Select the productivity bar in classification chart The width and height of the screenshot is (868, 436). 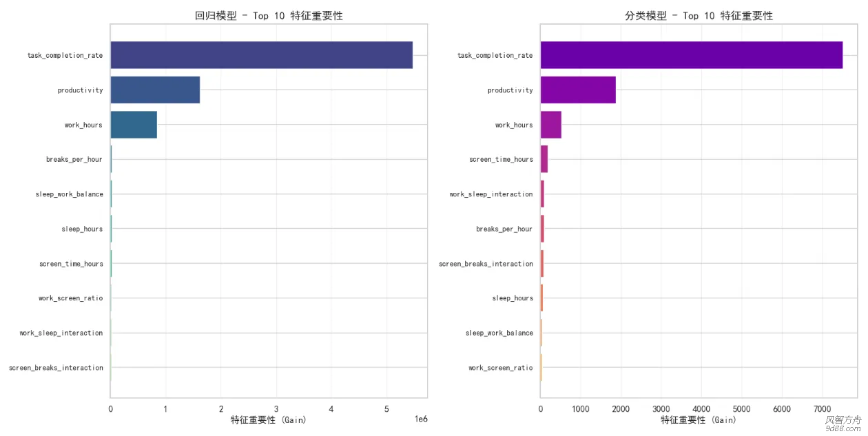coord(577,90)
